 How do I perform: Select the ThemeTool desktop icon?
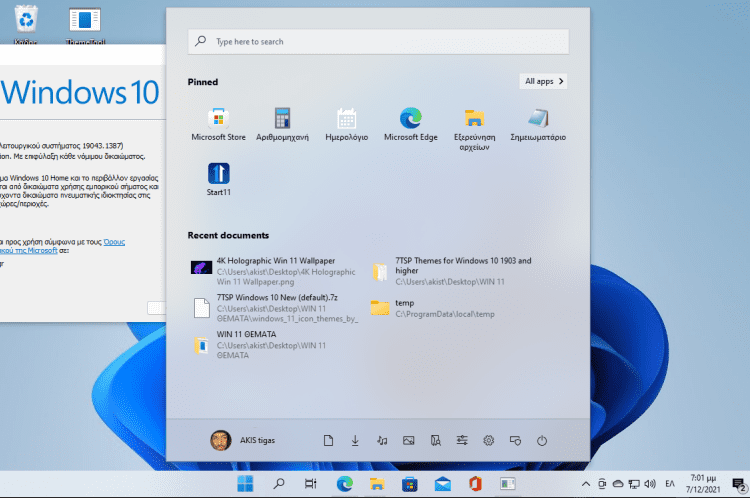coord(85,25)
